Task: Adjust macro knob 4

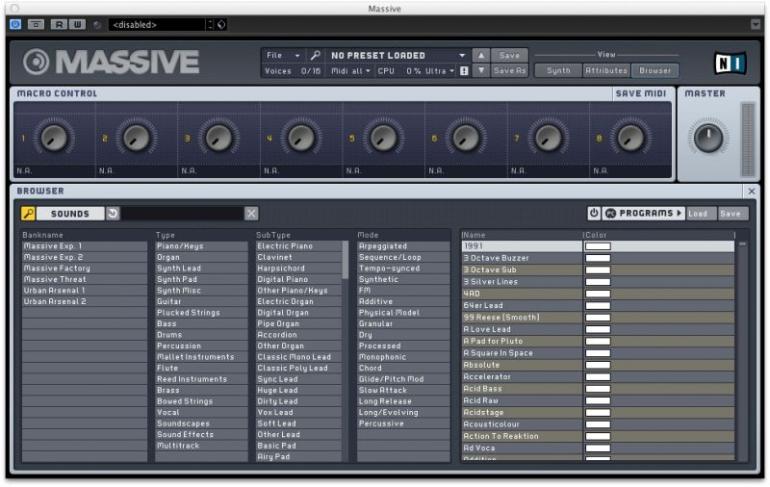Action: click(x=301, y=138)
